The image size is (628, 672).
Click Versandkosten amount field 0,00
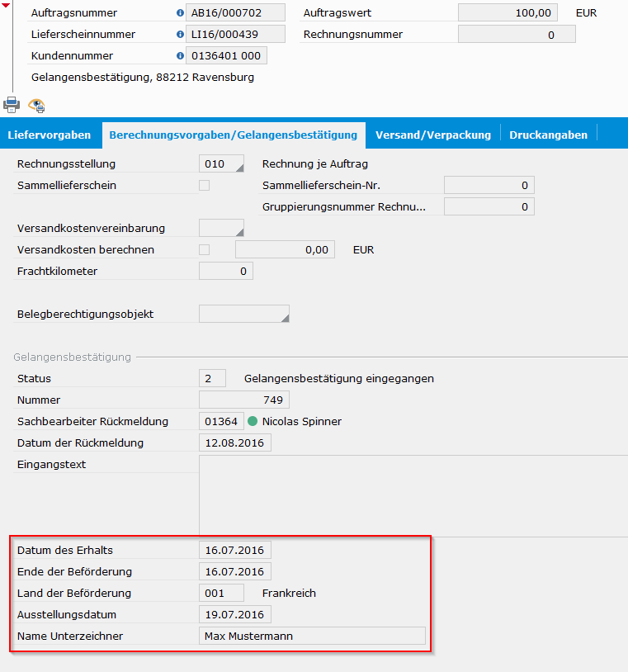pyautogui.click(x=285, y=249)
